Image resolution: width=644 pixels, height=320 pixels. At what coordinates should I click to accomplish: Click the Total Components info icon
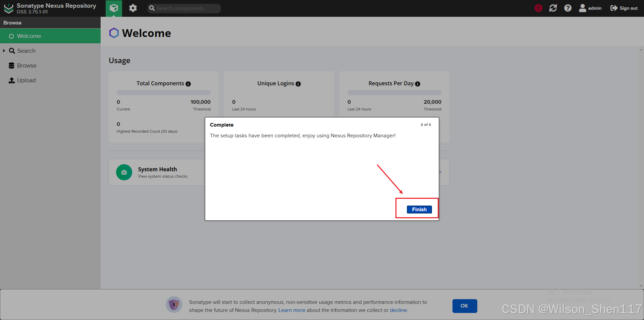pyautogui.click(x=188, y=84)
